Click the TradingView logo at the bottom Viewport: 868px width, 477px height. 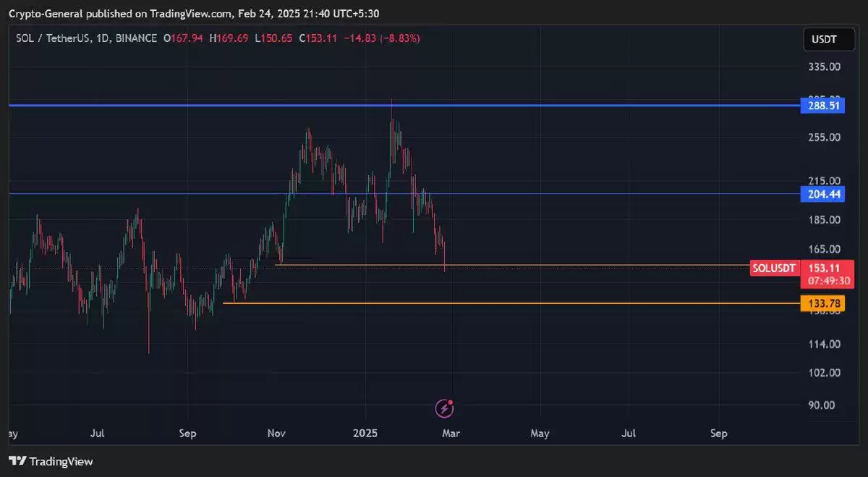click(51, 461)
